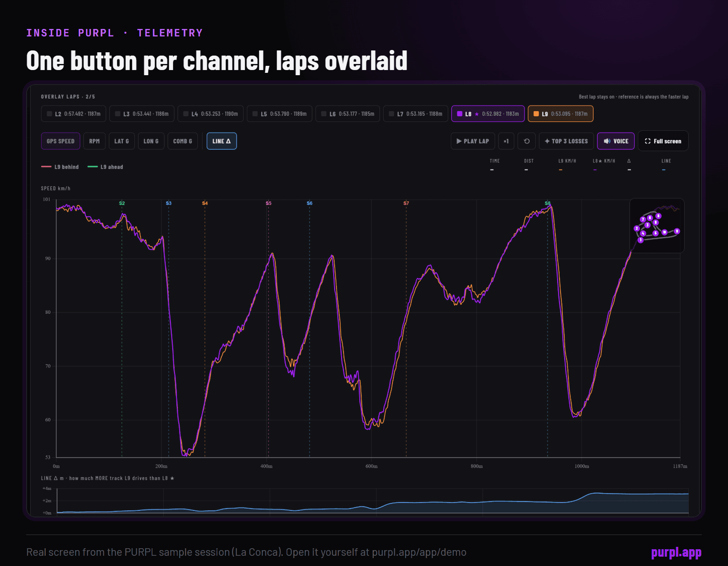Open the chart in Full screen
Viewport: 728px width, 566px height.
663,141
